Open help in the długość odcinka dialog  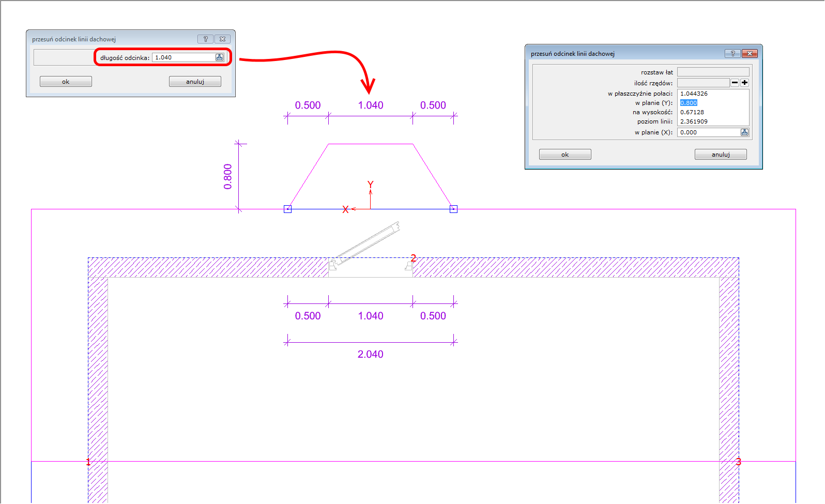coord(205,39)
